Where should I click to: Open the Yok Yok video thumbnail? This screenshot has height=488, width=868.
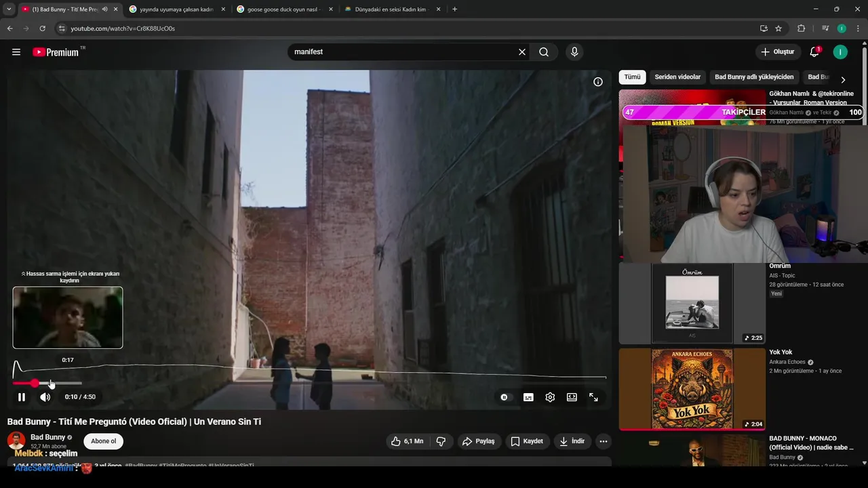692,390
